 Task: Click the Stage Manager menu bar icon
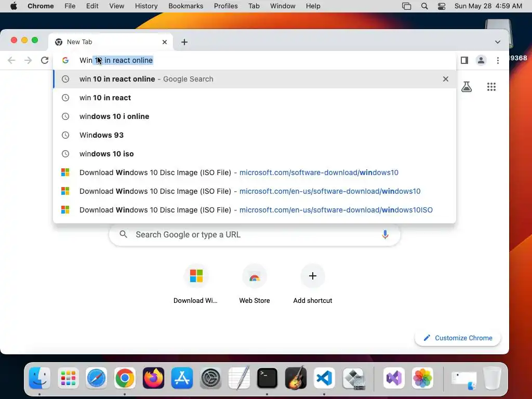pos(406,6)
